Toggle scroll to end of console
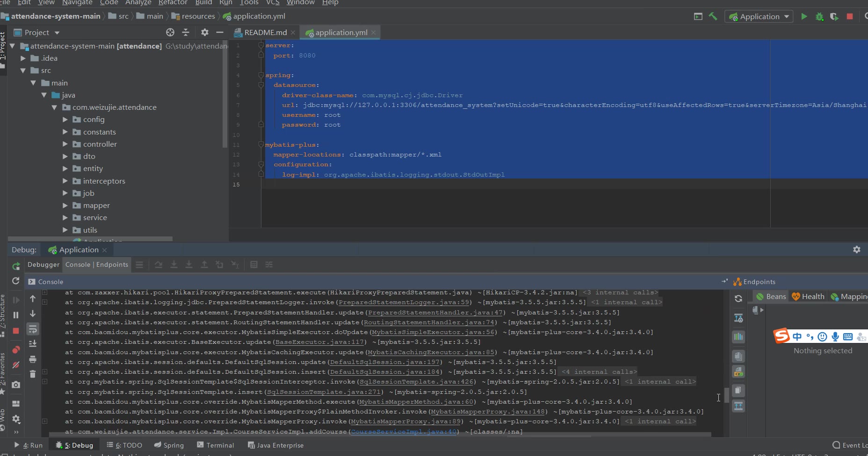Viewport: 868px width, 456px height. 33,344
